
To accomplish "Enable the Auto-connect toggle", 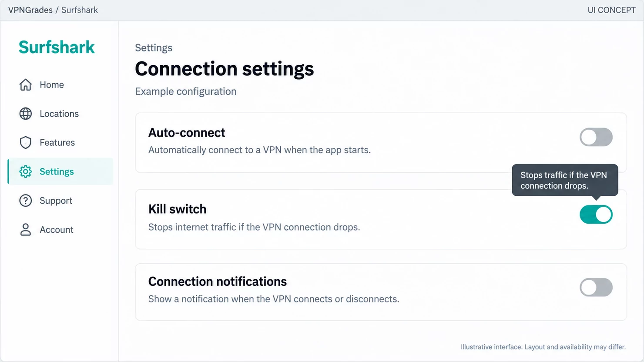I will click(x=596, y=137).
